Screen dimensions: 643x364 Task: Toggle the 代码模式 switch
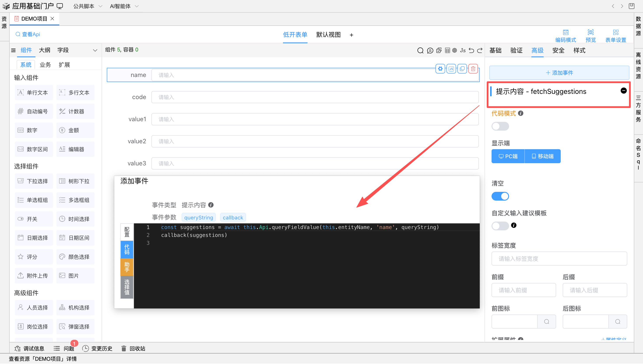pos(500,126)
